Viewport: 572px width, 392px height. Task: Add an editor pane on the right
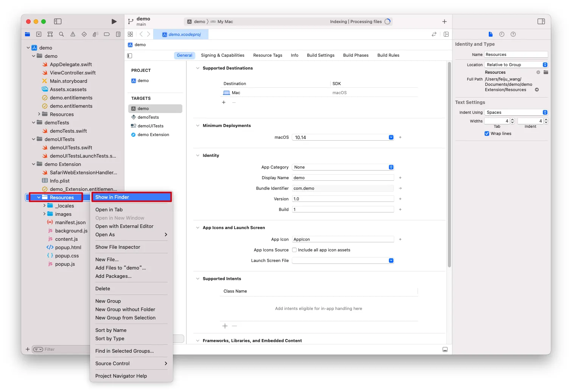[x=446, y=34]
